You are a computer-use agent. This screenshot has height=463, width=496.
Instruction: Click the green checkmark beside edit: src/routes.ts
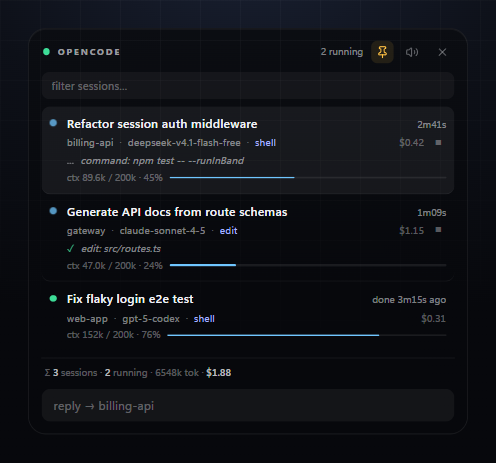point(70,249)
